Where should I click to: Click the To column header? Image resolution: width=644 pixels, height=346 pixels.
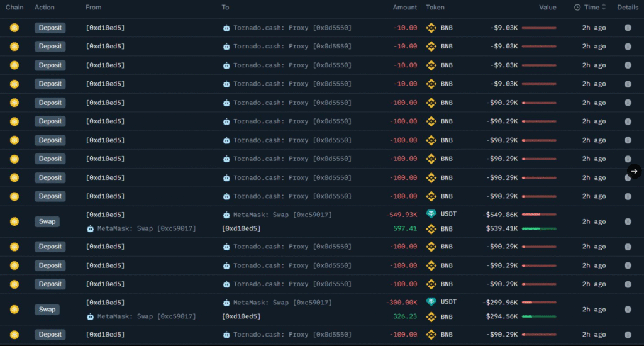225,8
